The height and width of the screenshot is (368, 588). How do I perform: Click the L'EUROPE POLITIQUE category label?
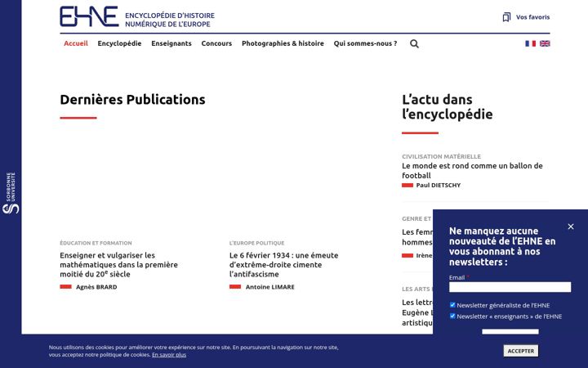(x=257, y=243)
